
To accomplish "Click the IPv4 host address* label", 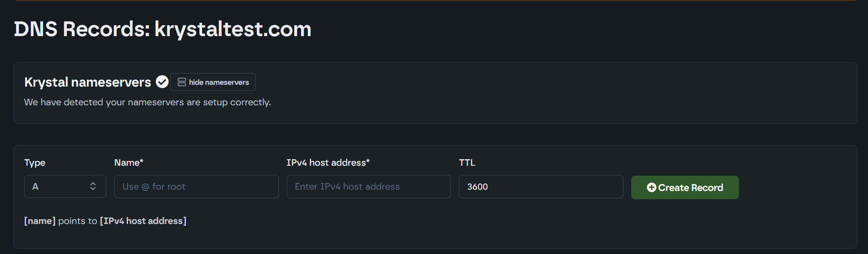I will [x=328, y=163].
